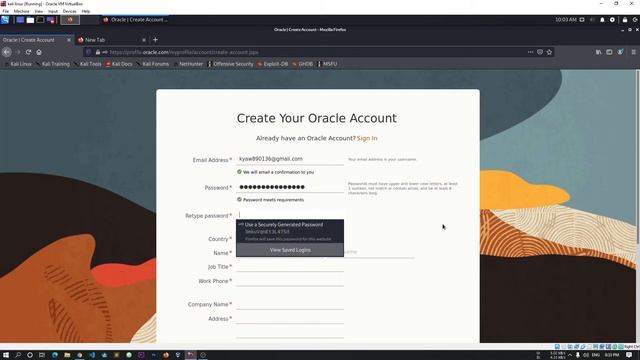Open the NetHunter bookmark

click(188, 64)
